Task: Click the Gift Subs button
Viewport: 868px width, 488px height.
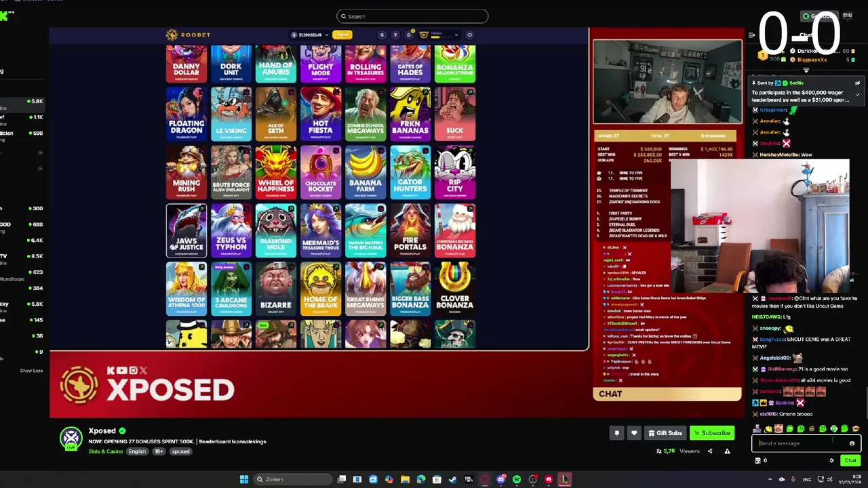Action: (x=665, y=433)
